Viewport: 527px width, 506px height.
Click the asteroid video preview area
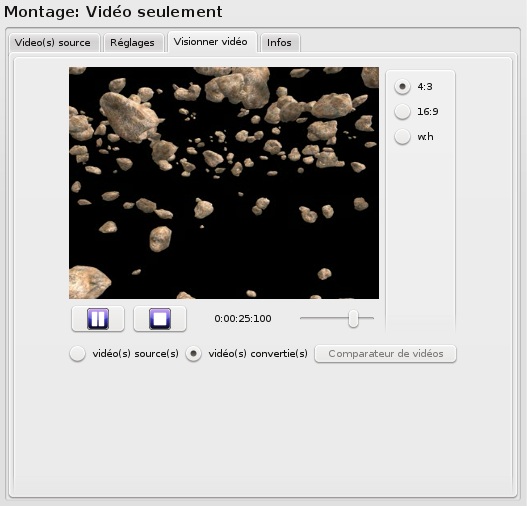click(224, 183)
